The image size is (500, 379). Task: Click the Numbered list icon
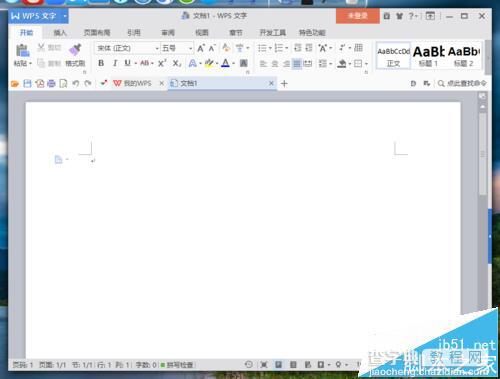pos(279,48)
